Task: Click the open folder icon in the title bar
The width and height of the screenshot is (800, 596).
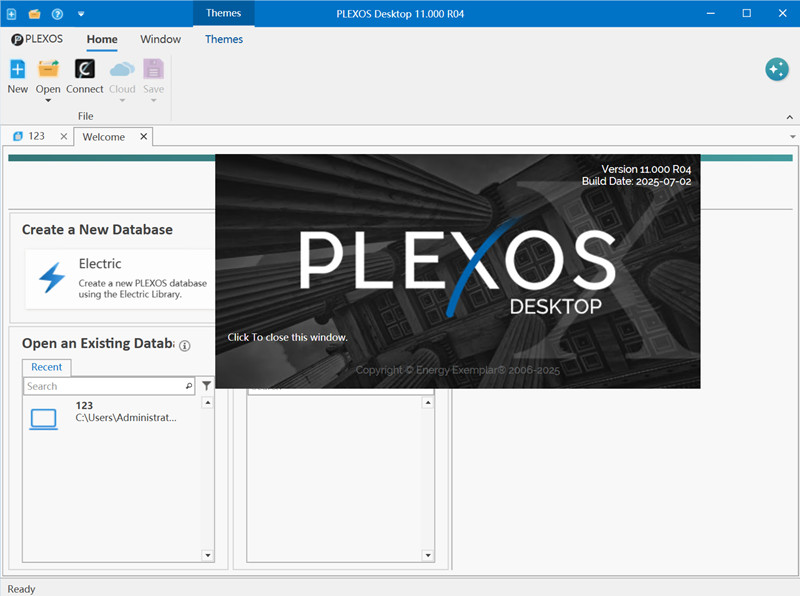Action: (37, 13)
